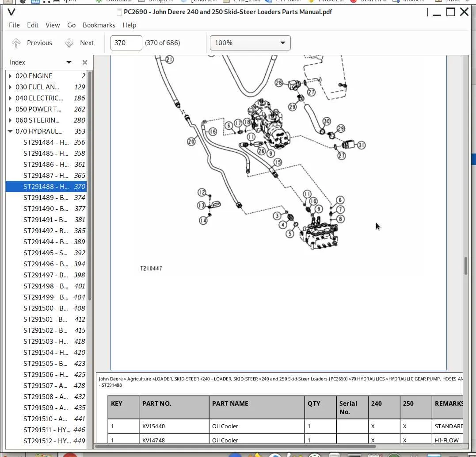The height and width of the screenshot is (457, 476).
Task: Click the horizontal scrollbar below the page
Action: (235, 446)
